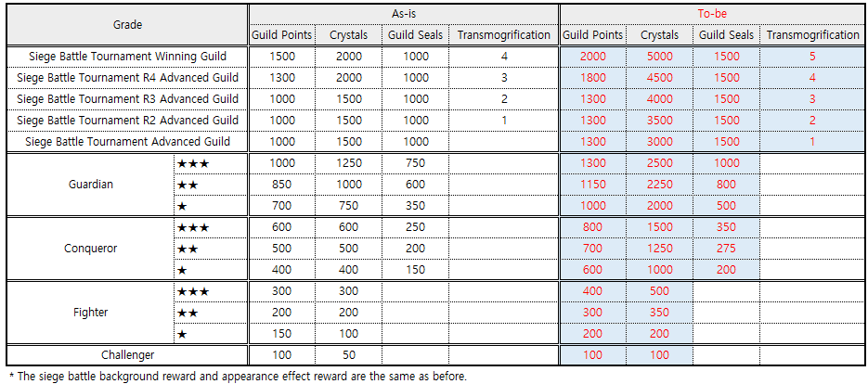Viewport: 868px width, 384px height.
Task: Click the As-is Guild Points 850 cell
Action: click(280, 185)
